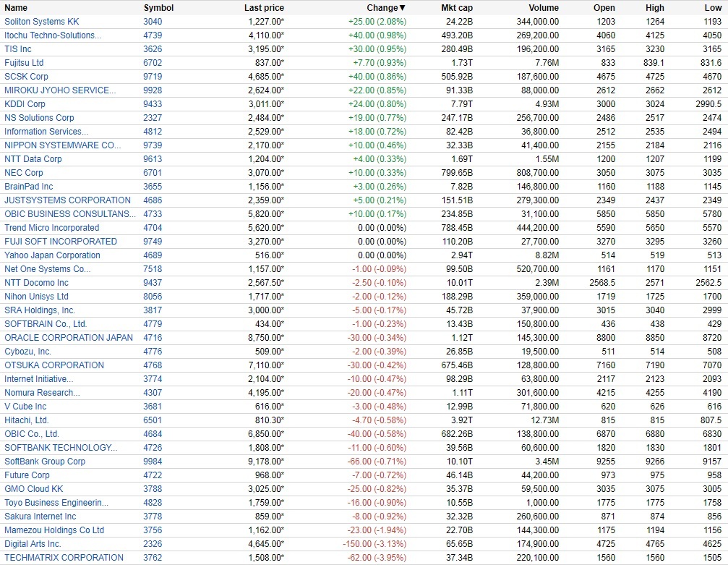Viewport: 728px width, 565px height.
Task: Select last price 1,227.00 cell
Action: click(x=266, y=22)
